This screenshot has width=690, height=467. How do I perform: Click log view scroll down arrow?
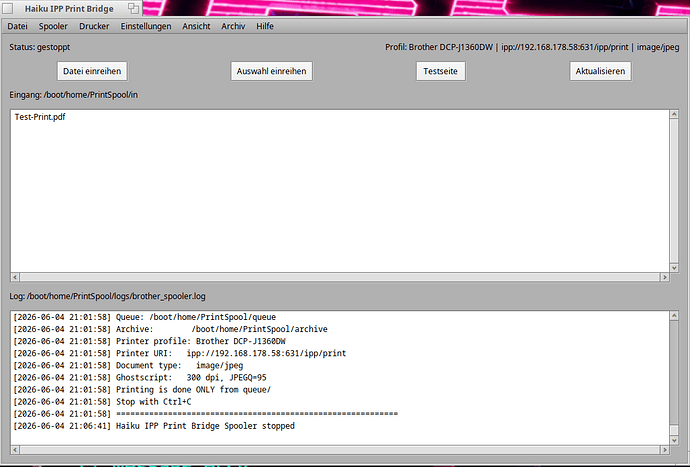[x=674, y=440]
